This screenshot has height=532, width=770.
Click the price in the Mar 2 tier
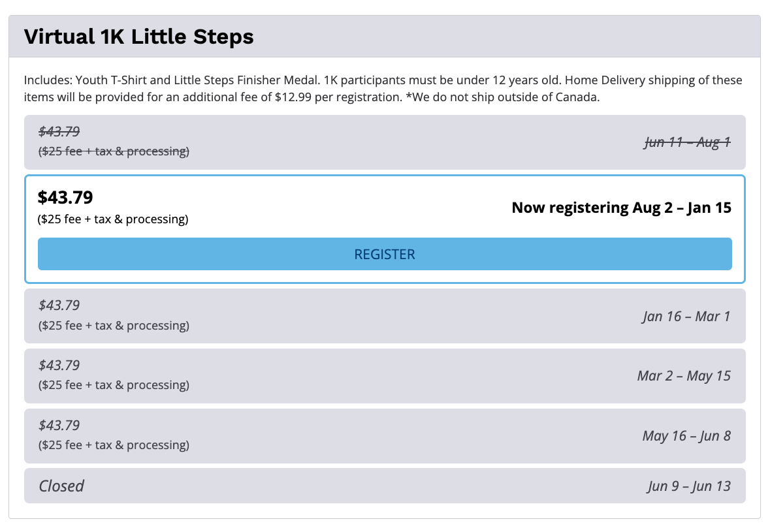point(59,365)
